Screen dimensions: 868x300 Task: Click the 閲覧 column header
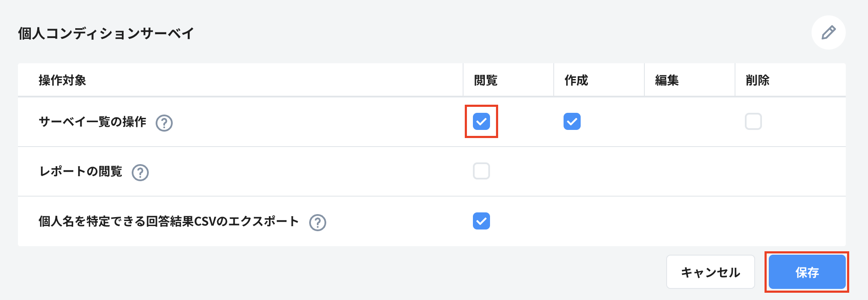click(486, 80)
